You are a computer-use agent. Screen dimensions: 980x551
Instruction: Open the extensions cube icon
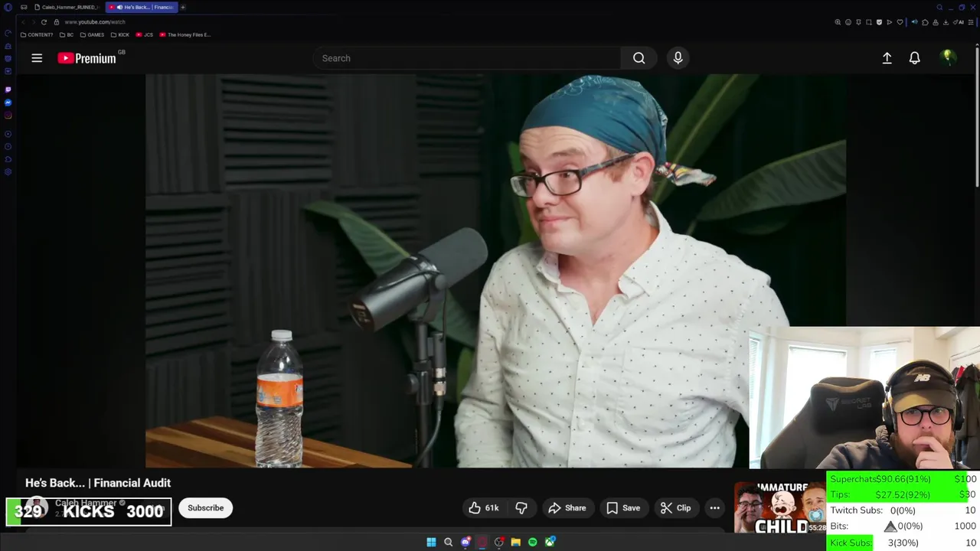[x=925, y=22]
